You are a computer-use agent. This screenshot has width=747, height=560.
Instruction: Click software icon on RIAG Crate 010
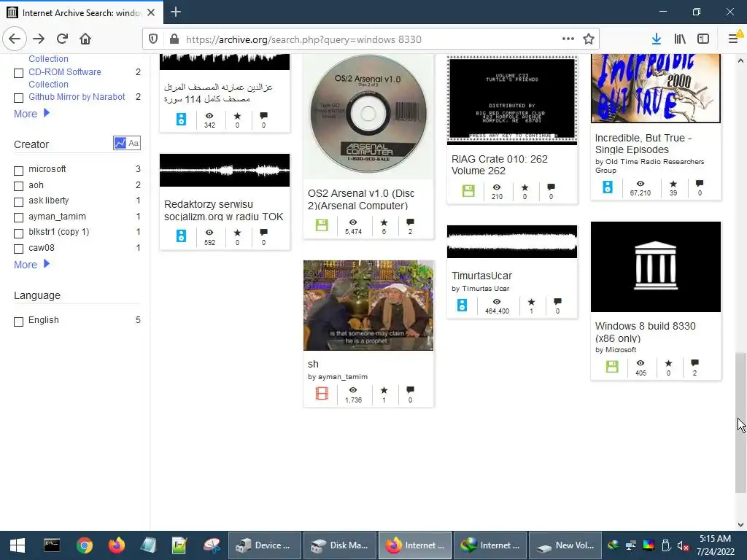point(468,191)
